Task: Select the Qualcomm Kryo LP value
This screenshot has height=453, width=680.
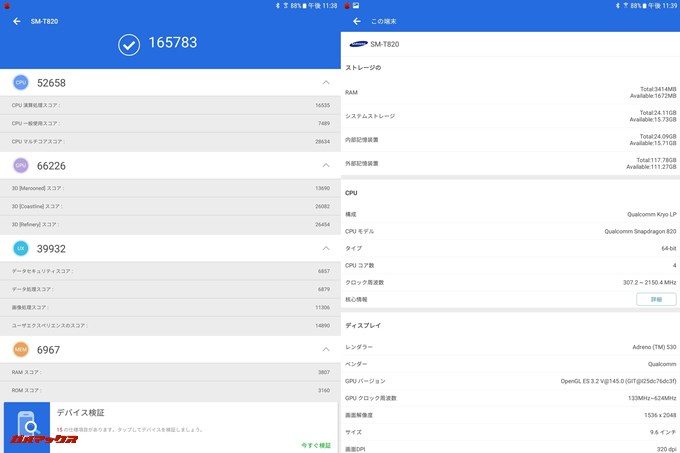Action: pyautogui.click(x=651, y=215)
